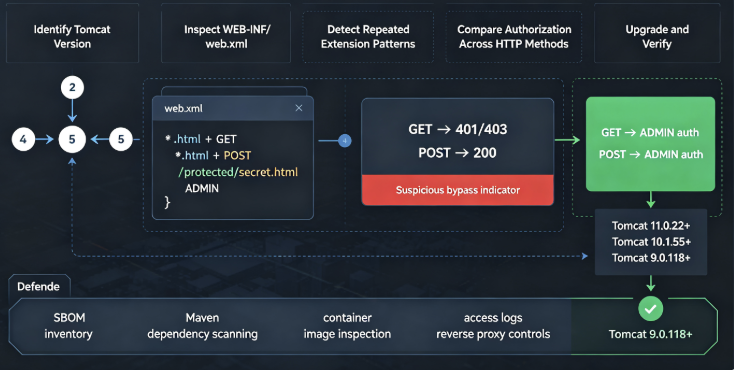The width and height of the screenshot is (734, 370).
Task: Click the green checkmark circle icon
Action: [651, 308]
